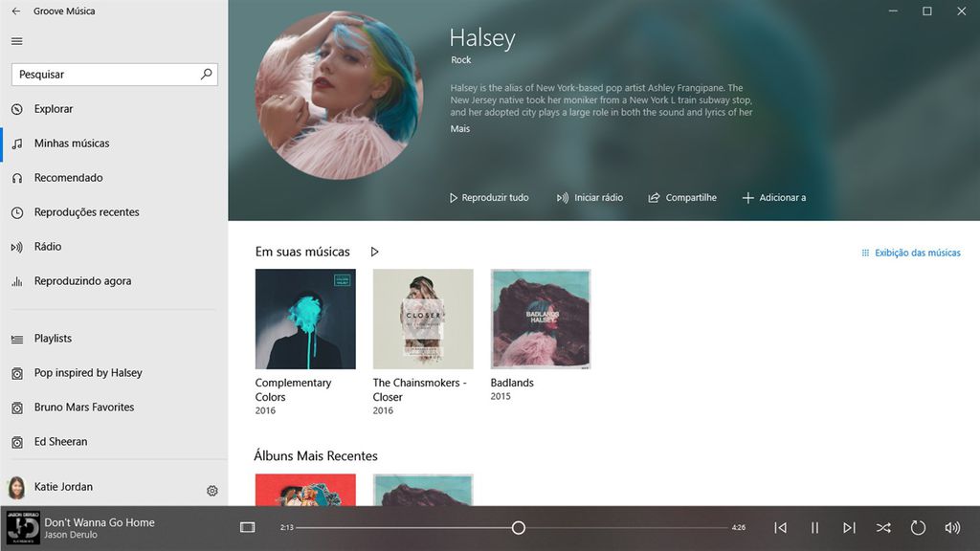Play all songs in Em suas músicas

click(374, 252)
